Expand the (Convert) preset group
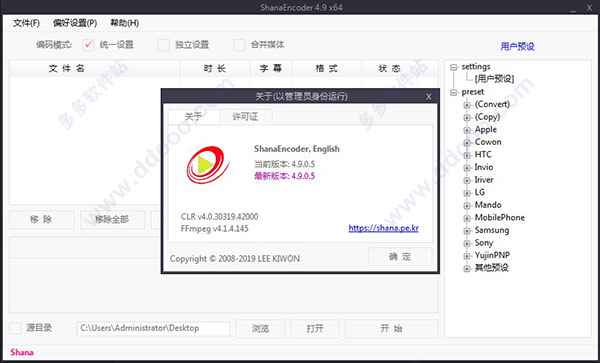This screenshot has width=600, height=363. point(466,105)
